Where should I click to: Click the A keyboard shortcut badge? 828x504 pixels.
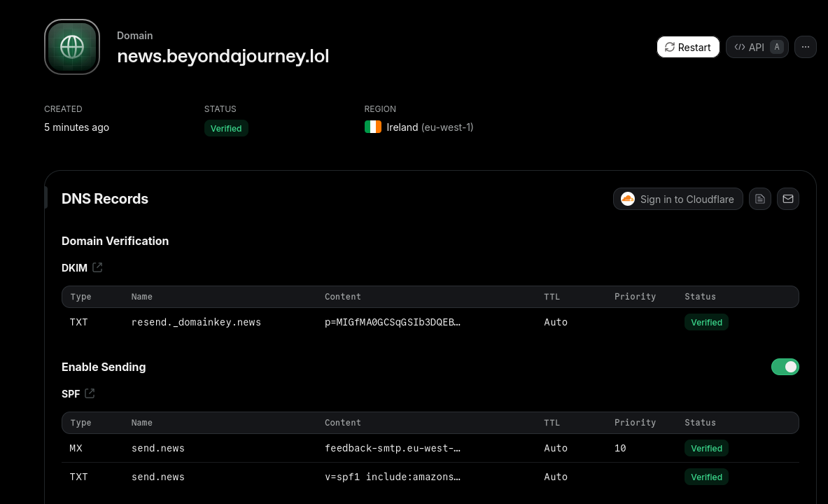tap(776, 47)
